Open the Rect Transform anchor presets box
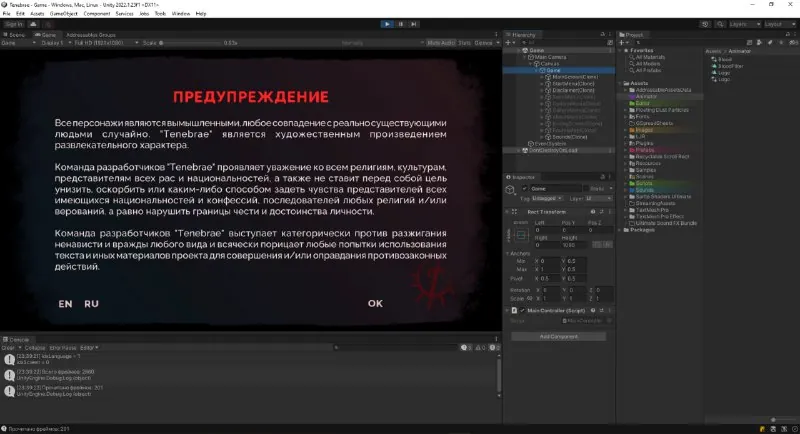 521,235
